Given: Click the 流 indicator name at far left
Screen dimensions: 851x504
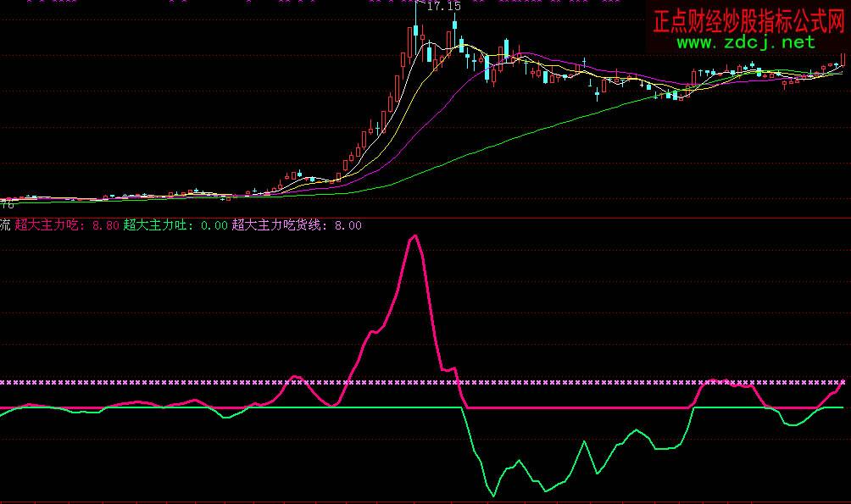Looking at the screenshot, I should (5, 225).
